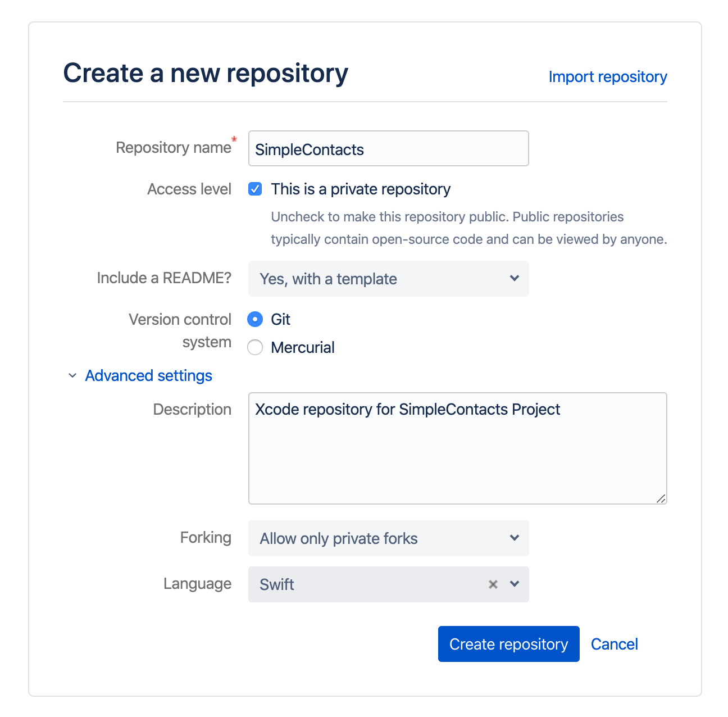
Task: Click inside the Description text area
Action: pos(457,455)
